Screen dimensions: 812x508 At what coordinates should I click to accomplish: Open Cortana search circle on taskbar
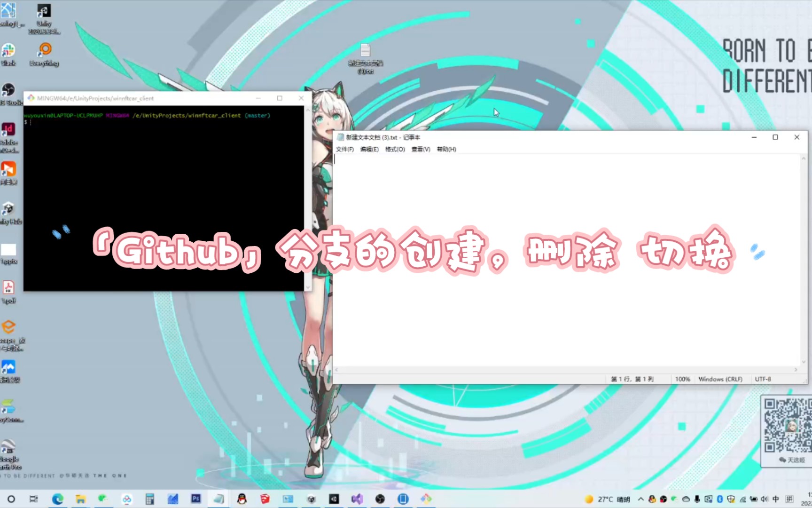(x=11, y=499)
